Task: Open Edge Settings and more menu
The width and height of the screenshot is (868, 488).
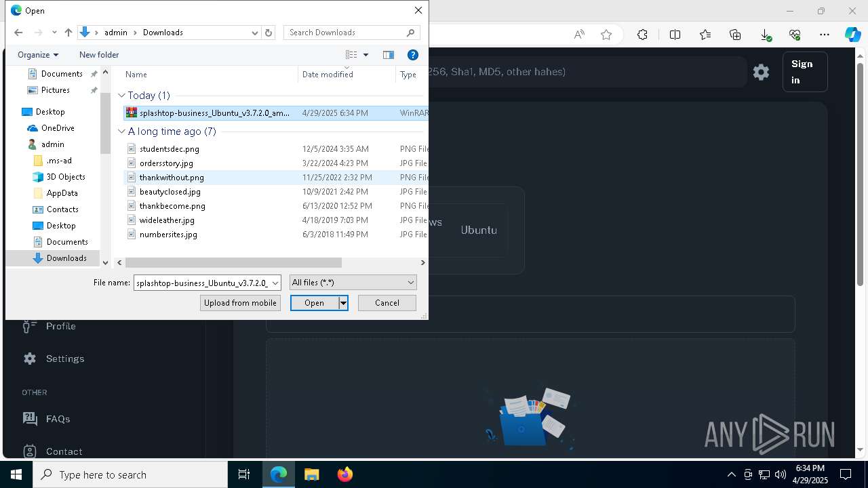Action: point(825,35)
